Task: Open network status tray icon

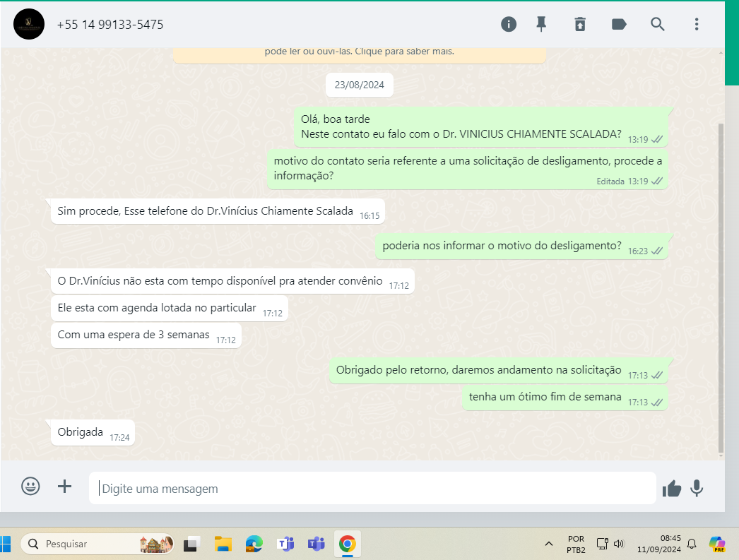Action: (603, 544)
